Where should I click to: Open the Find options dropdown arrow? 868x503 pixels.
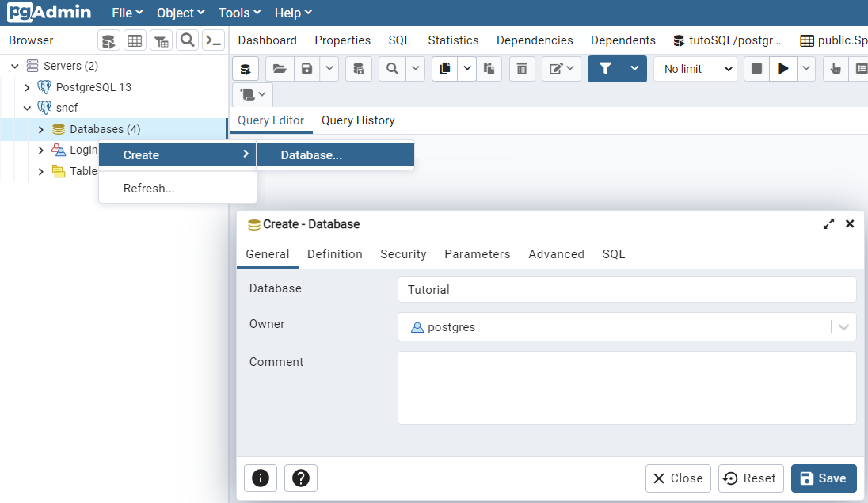pyautogui.click(x=415, y=69)
